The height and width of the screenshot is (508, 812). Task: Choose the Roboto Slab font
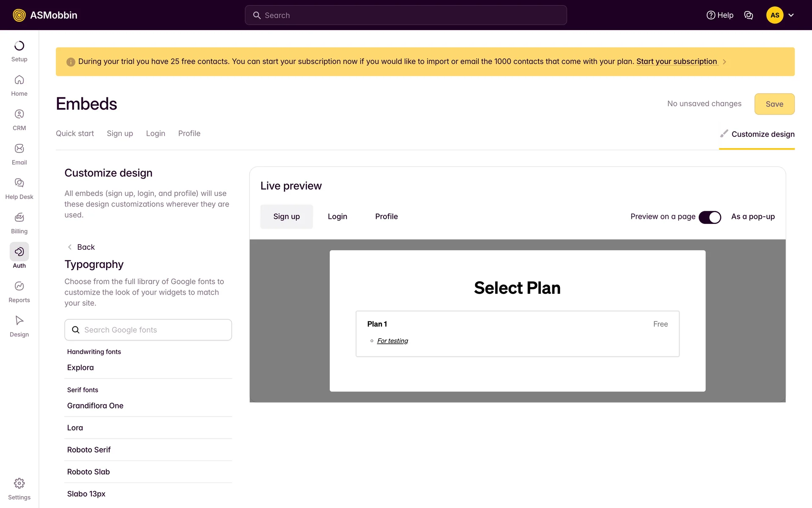[x=88, y=472]
